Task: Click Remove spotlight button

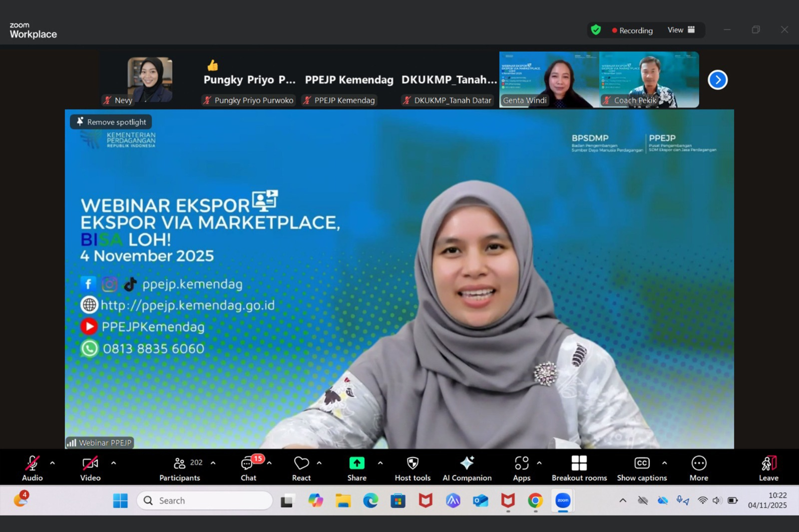Action: tap(111, 122)
